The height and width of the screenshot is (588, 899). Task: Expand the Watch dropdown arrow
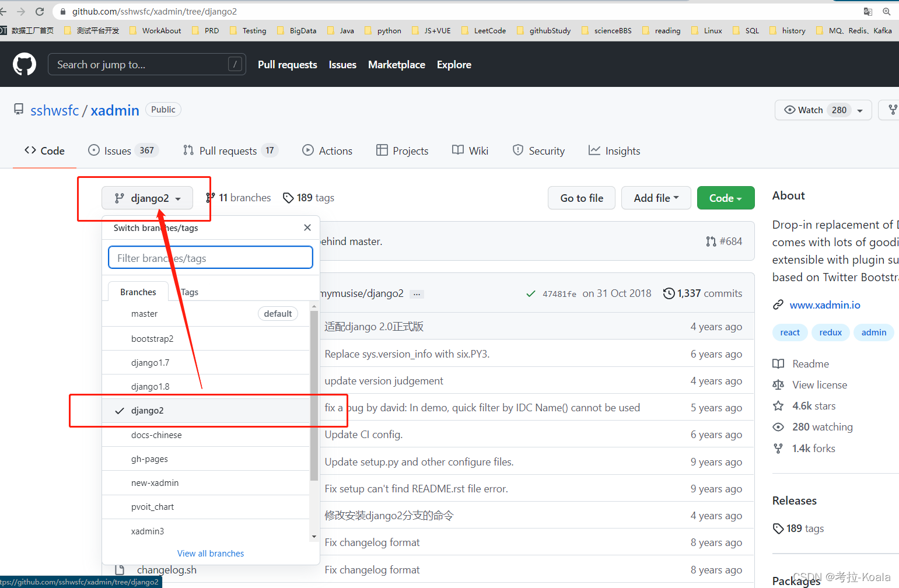click(x=860, y=110)
